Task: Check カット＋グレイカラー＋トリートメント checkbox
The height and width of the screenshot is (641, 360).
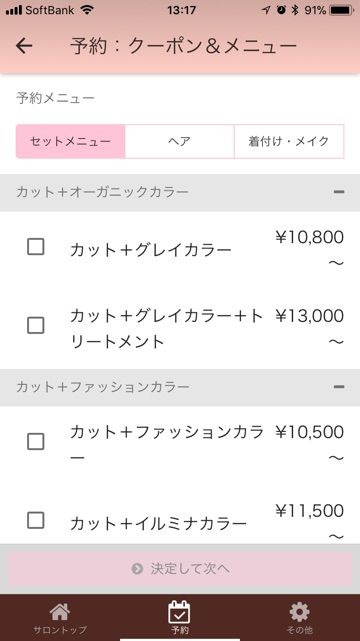Action: tap(36, 326)
